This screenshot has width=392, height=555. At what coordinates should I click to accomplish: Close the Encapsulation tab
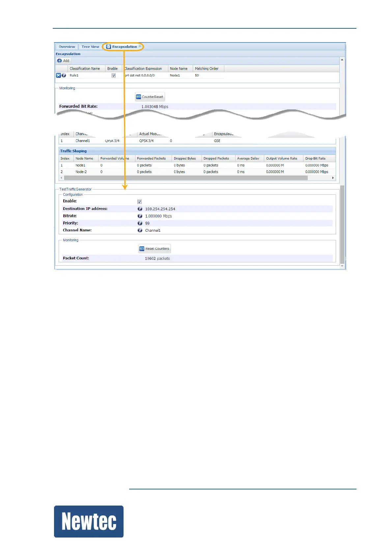(x=140, y=46)
